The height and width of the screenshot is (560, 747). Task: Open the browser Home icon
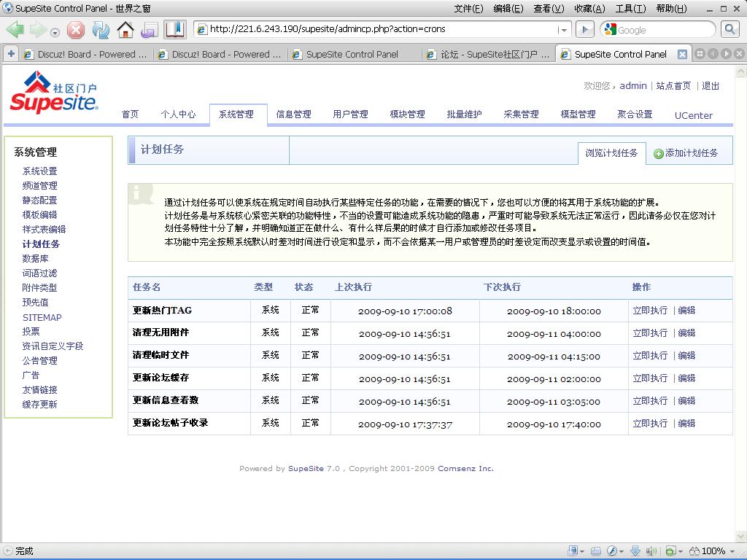point(125,29)
